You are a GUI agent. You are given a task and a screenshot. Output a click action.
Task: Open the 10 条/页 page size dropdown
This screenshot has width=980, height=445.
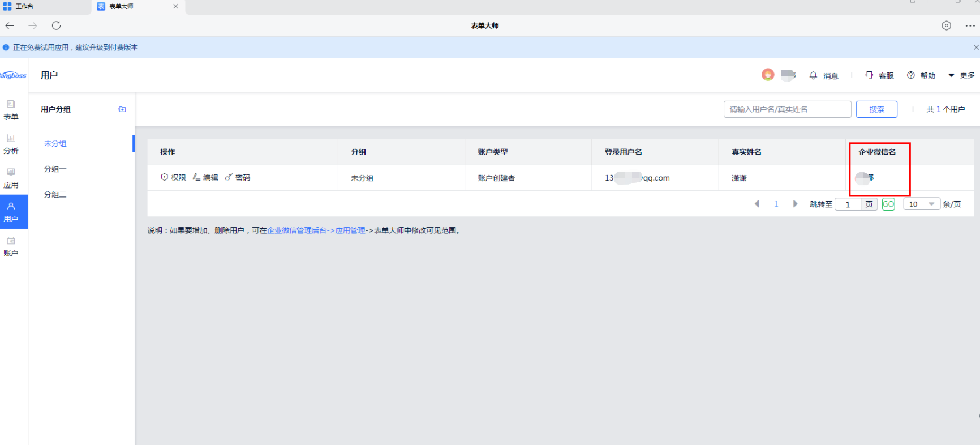(x=921, y=204)
